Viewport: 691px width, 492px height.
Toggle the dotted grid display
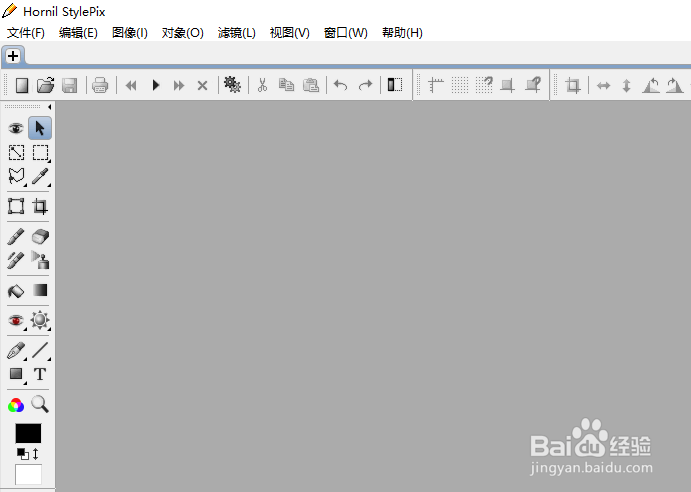[x=460, y=85]
